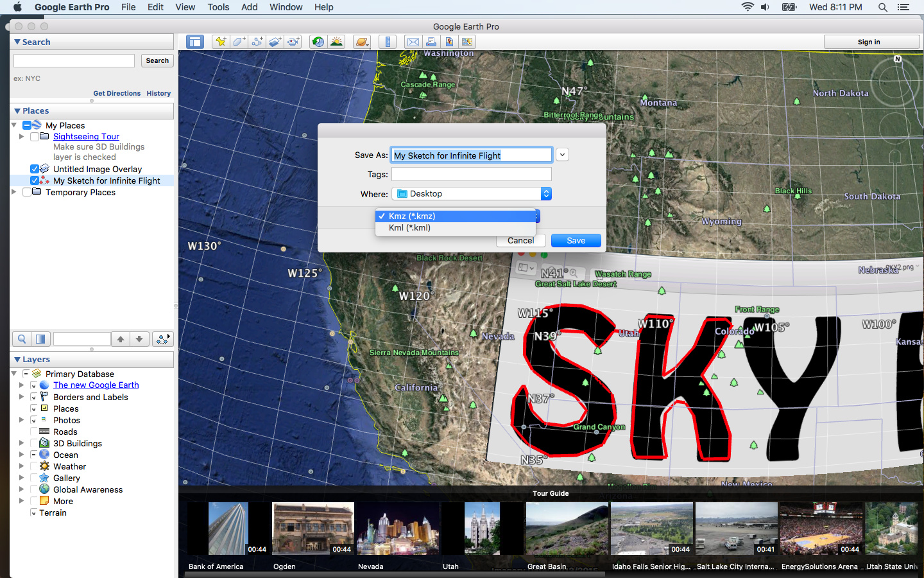This screenshot has width=924, height=578.
Task: Uncheck the Borders and Labels layer
Action: pos(34,397)
